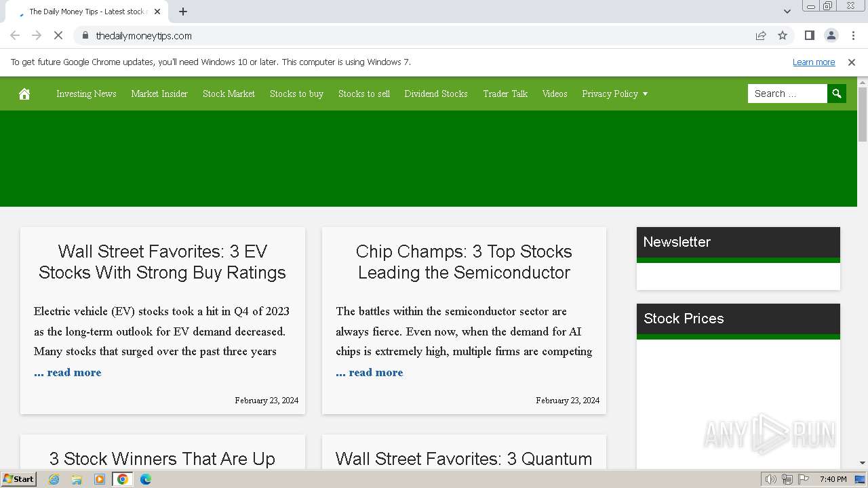Open the Chrome profile menu
Screen dimensions: 868x488
click(831, 35)
